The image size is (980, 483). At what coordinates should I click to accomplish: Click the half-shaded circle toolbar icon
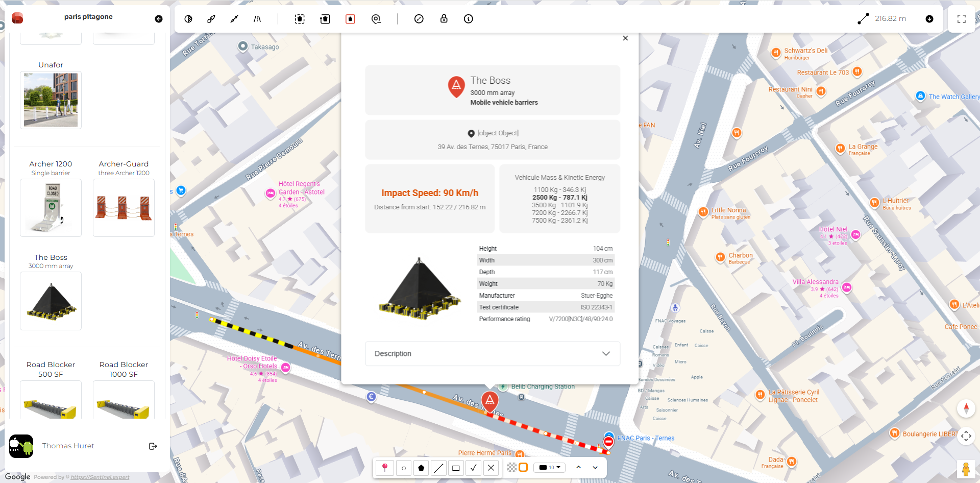pyautogui.click(x=188, y=19)
